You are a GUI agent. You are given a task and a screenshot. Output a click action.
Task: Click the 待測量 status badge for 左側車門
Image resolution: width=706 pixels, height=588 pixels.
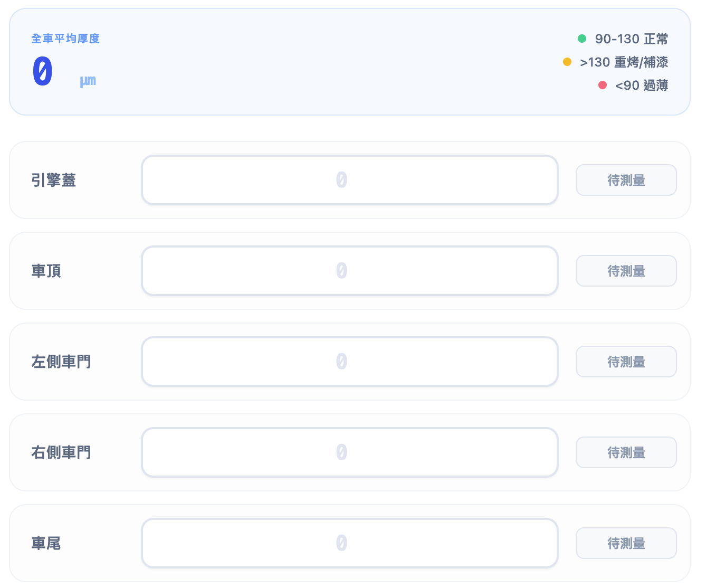tap(626, 362)
